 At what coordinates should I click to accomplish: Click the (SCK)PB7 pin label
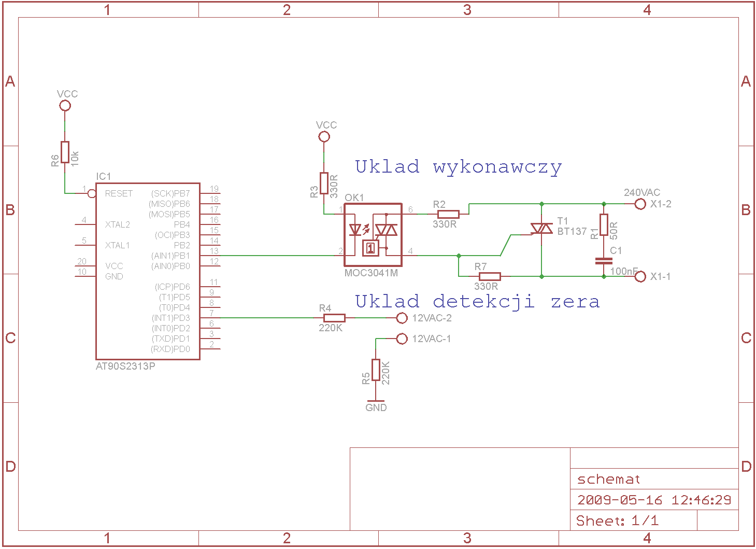click(170, 193)
